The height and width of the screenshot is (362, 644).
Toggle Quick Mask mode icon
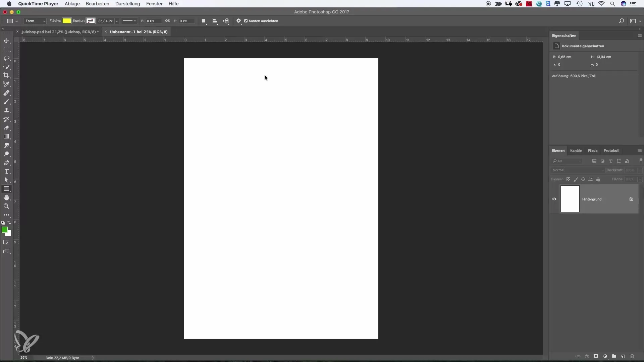point(6,242)
